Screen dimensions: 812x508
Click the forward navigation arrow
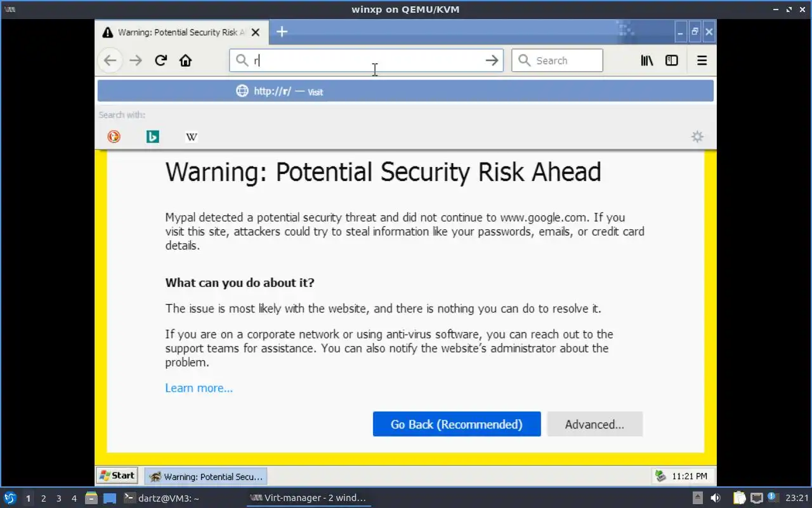coord(135,60)
